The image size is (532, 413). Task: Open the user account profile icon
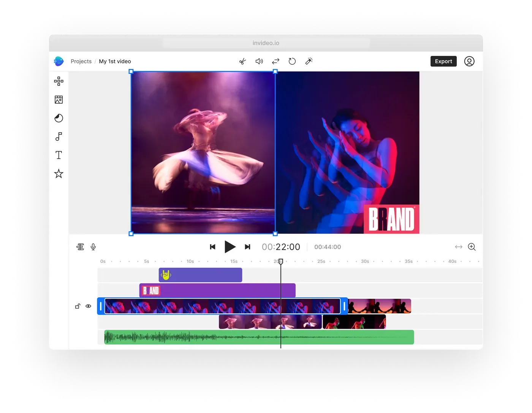tap(469, 61)
